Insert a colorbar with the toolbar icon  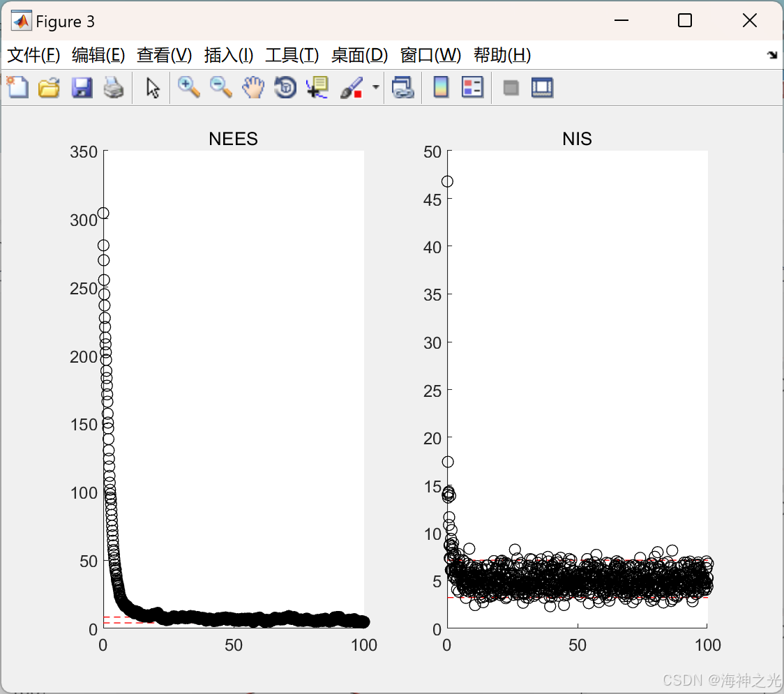[x=441, y=87]
